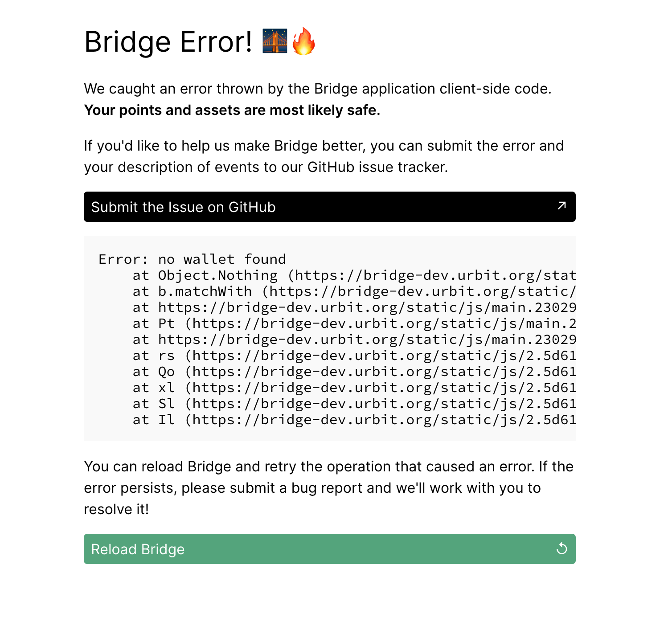Click the Sl line inside the error box

click(312, 404)
